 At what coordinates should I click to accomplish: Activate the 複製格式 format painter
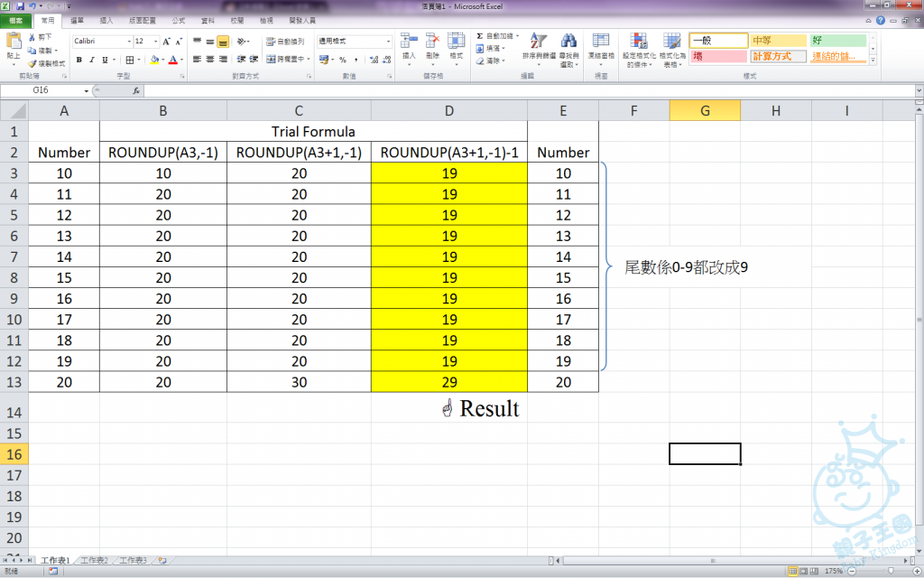point(47,63)
